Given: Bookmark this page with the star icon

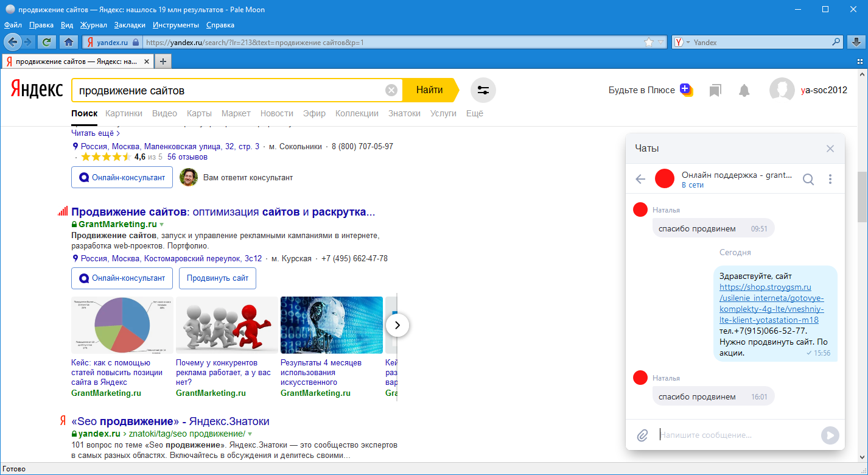Looking at the screenshot, I should pos(649,43).
